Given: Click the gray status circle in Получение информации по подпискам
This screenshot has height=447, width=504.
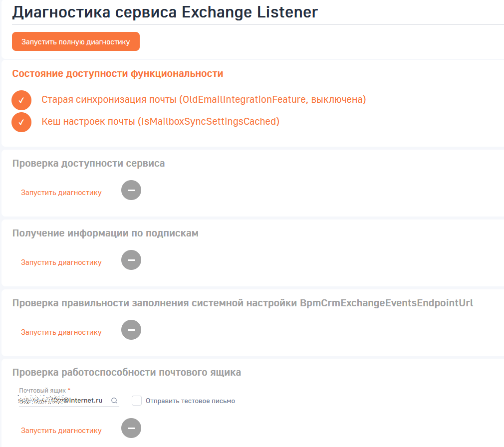Looking at the screenshot, I should pos(131,260).
